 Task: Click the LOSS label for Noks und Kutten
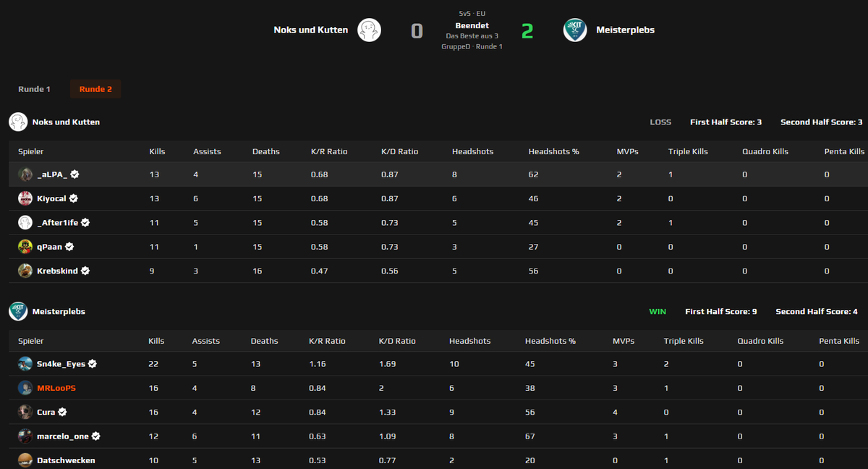click(660, 122)
